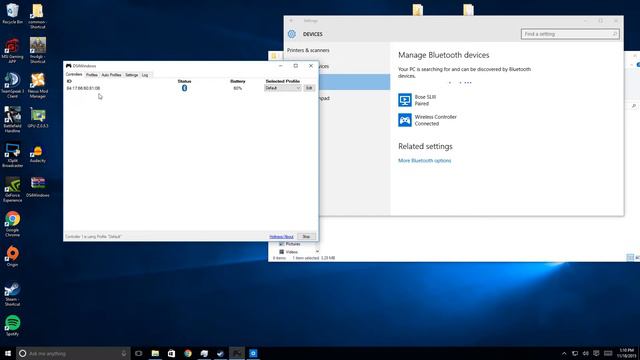This screenshot has width=640, height=360.
Task: Open the Windows Store from the taskbar
Action: coord(171,353)
